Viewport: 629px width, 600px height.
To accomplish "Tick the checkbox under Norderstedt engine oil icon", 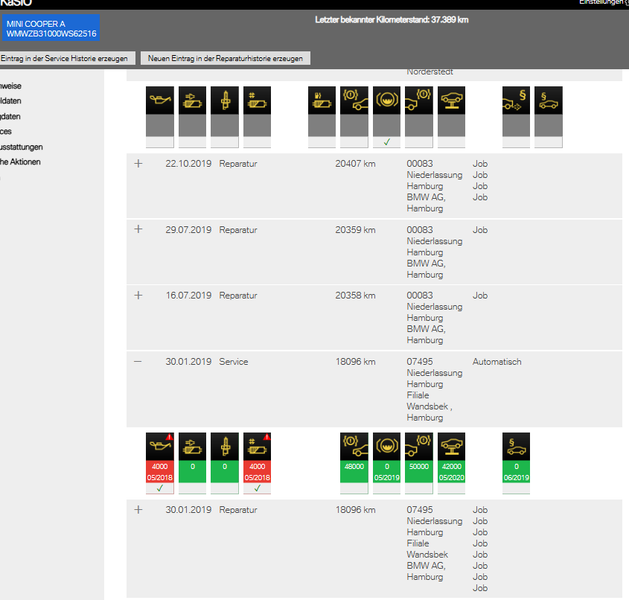I will 160,142.
